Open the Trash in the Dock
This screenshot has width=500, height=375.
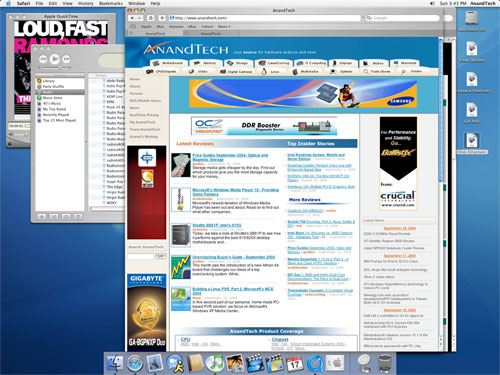[385, 363]
